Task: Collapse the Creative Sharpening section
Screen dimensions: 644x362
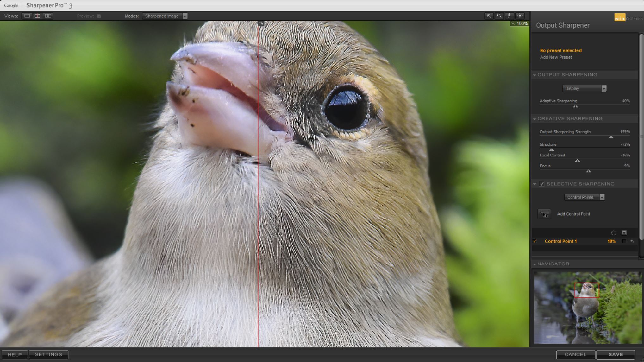Action: pyautogui.click(x=535, y=119)
